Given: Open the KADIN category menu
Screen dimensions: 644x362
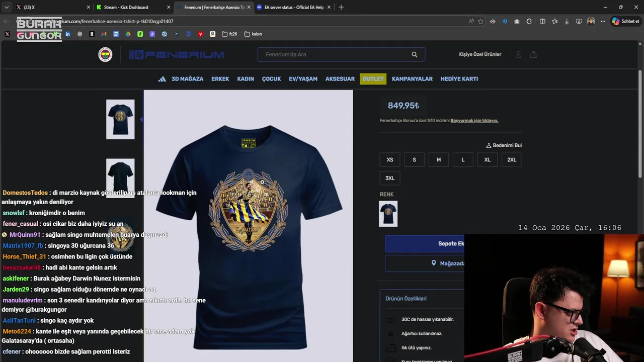Looking at the screenshot, I should click(x=246, y=79).
